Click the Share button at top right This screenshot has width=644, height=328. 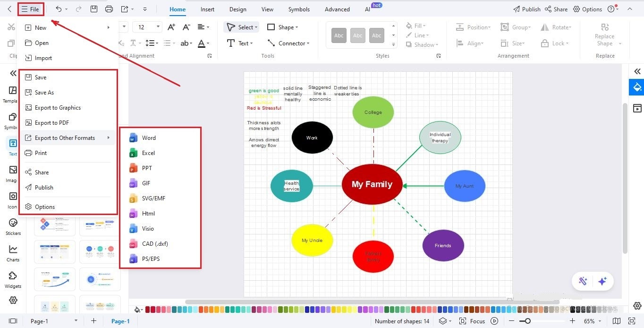[x=556, y=9]
